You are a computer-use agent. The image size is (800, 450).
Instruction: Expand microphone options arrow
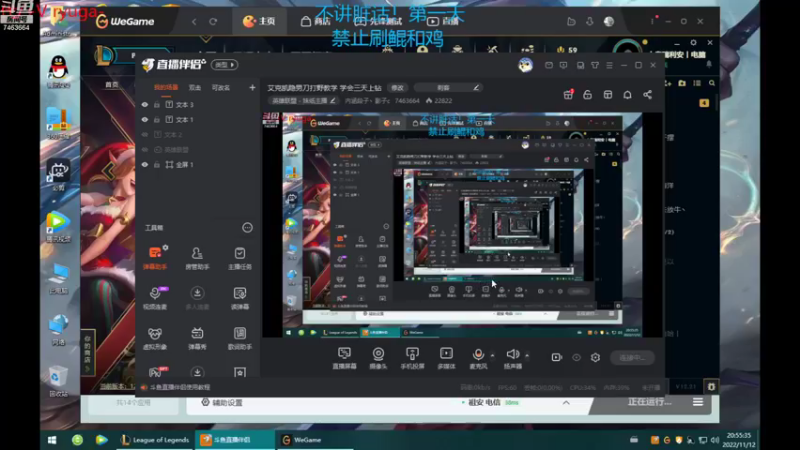point(492,355)
